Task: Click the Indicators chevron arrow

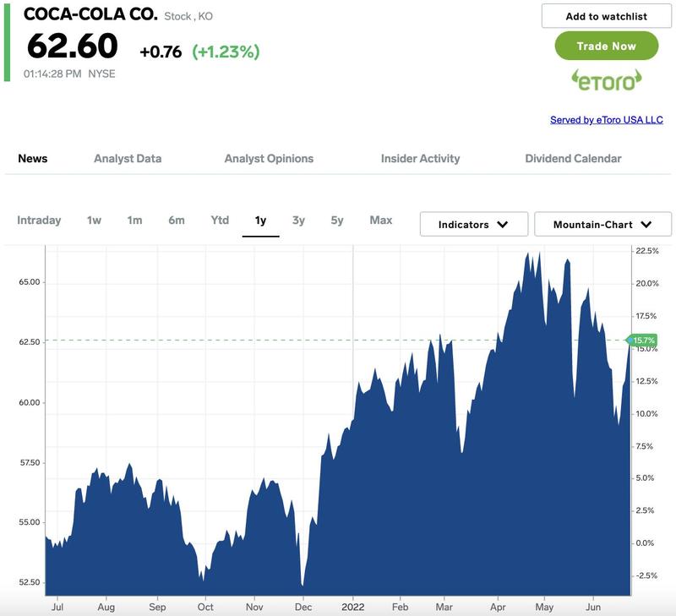Action: click(x=503, y=225)
